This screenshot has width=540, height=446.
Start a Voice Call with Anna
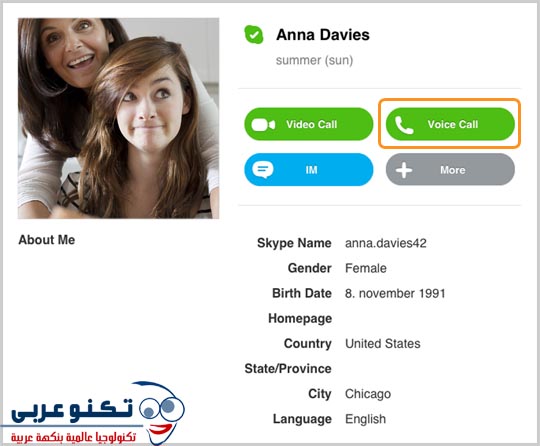[x=450, y=124]
